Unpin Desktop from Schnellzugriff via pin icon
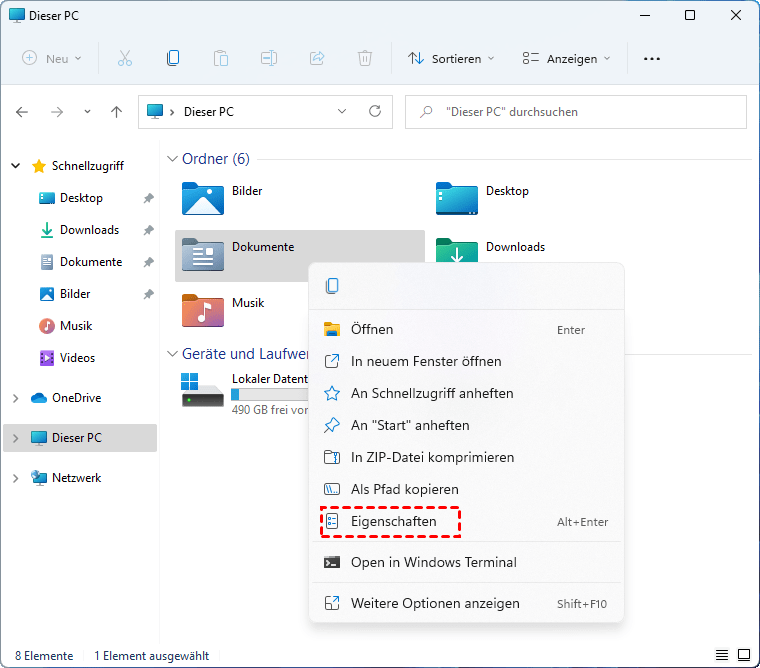The width and height of the screenshot is (760, 668). click(149, 198)
